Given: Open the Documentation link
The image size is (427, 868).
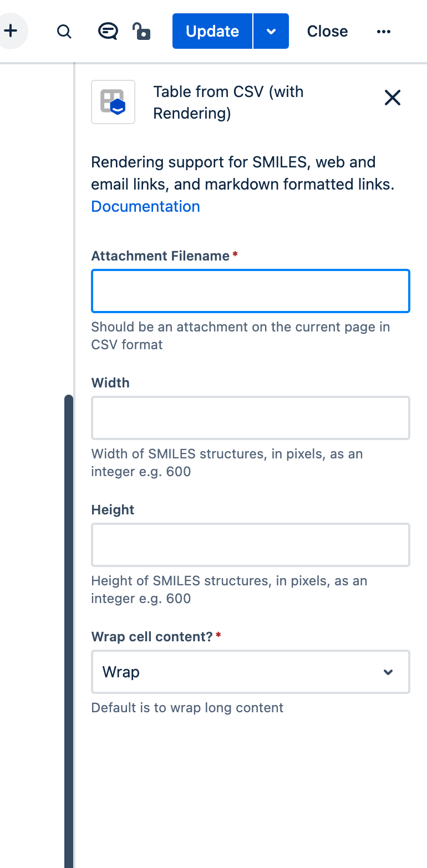Looking at the screenshot, I should (145, 206).
